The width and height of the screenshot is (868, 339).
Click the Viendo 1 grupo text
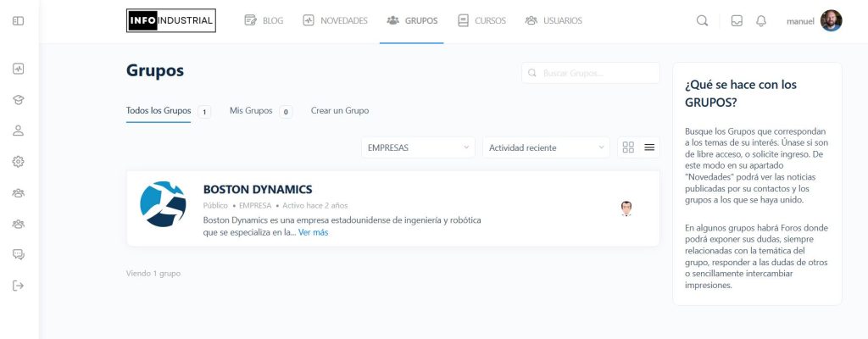point(153,274)
